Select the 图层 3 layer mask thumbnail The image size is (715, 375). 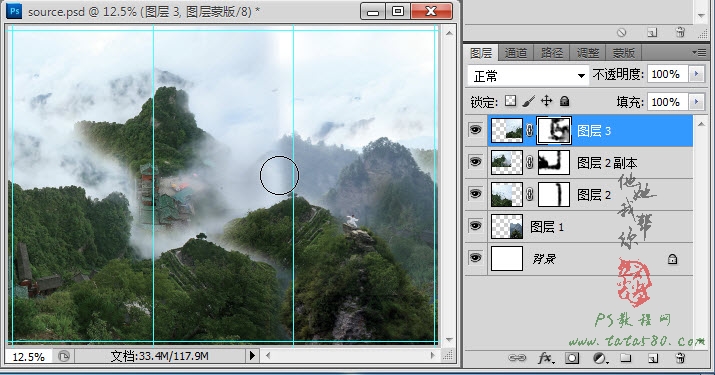coord(554,131)
